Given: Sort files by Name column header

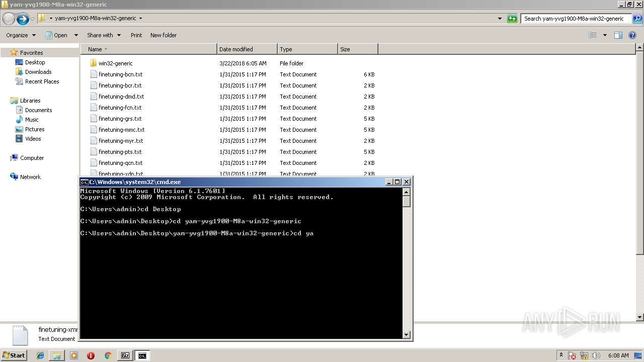Looking at the screenshot, I should (149, 49).
